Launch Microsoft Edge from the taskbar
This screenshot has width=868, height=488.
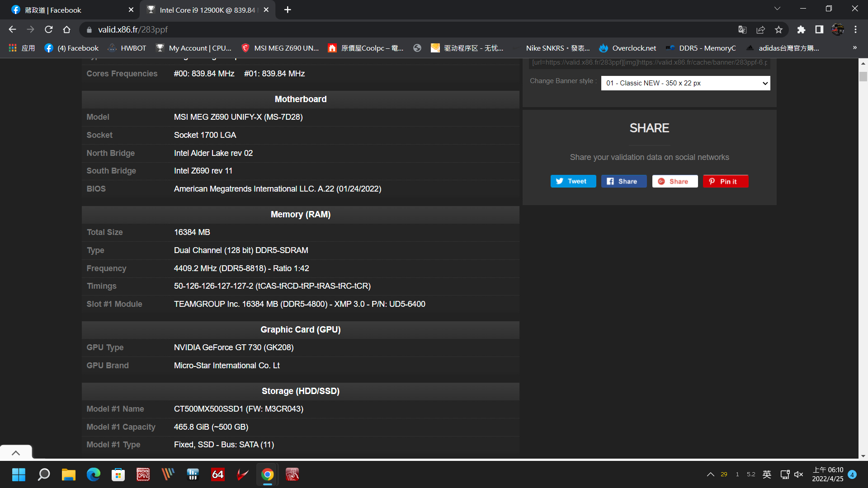coord(94,474)
